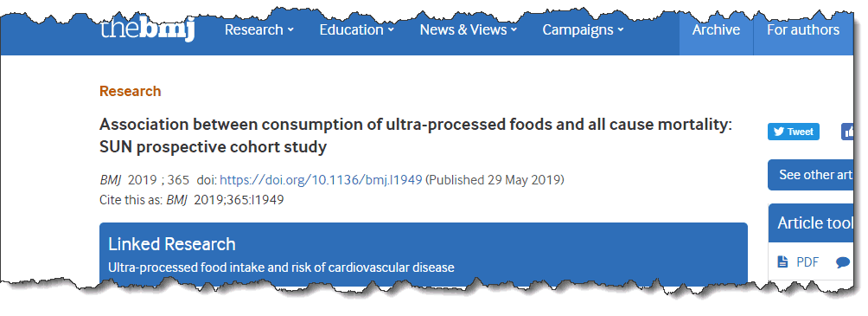Click the Linked Research heading
Viewport: 868px width, 316px height.
171,244
